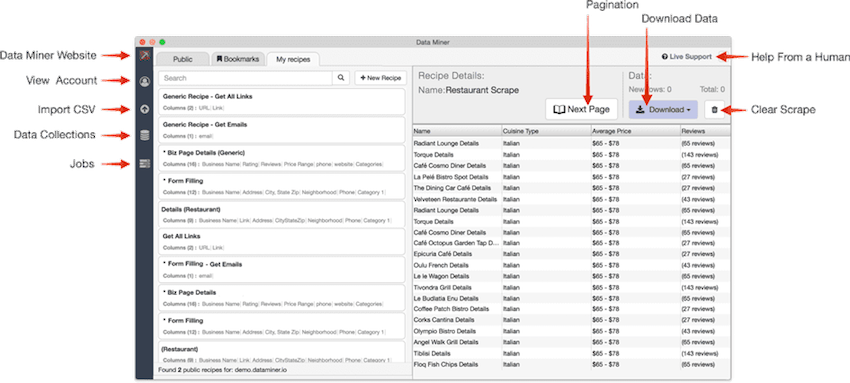This screenshot has width=850, height=383.
Task: Select Olympio Bistro Details row
Action: click(571, 332)
